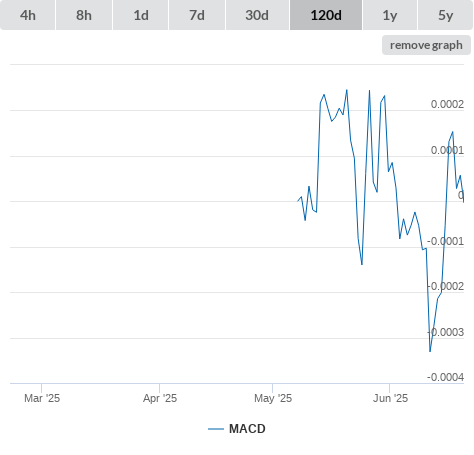Click the MACD line's lowest trough point
The image size is (474, 455).
tap(430, 351)
